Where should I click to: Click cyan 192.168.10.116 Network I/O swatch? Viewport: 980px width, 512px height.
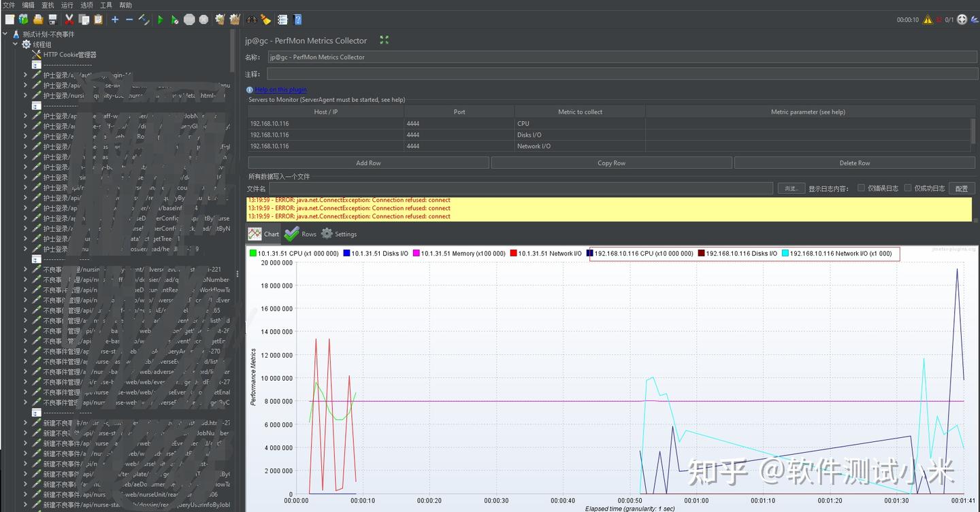coord(785,254)
